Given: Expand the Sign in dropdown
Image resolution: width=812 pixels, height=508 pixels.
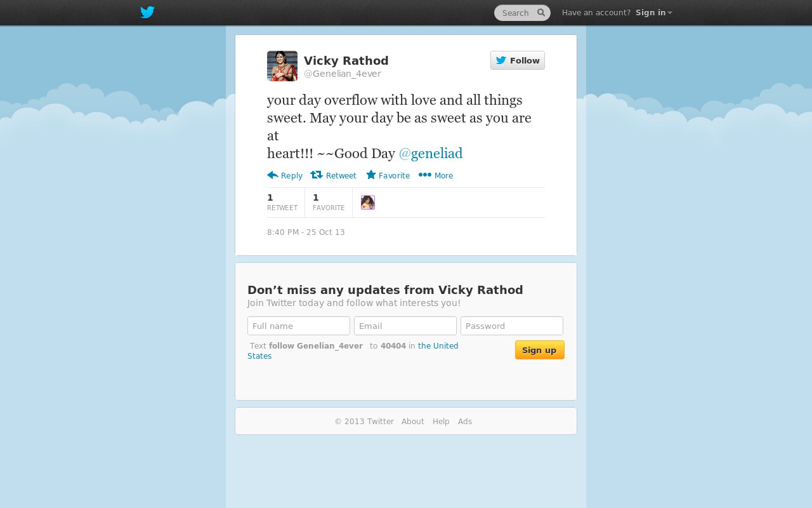Looking at the screenshot, I should pos(654,13).
